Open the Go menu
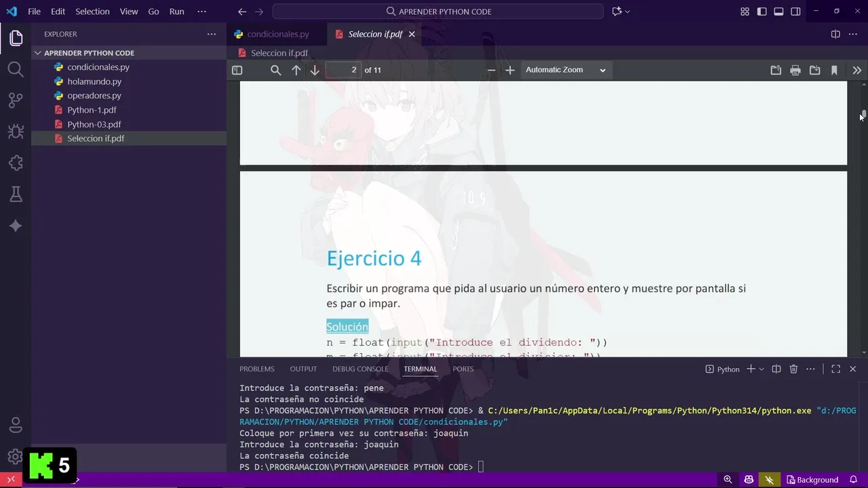This screenshot has width=868, height=488. pos(153,12)
